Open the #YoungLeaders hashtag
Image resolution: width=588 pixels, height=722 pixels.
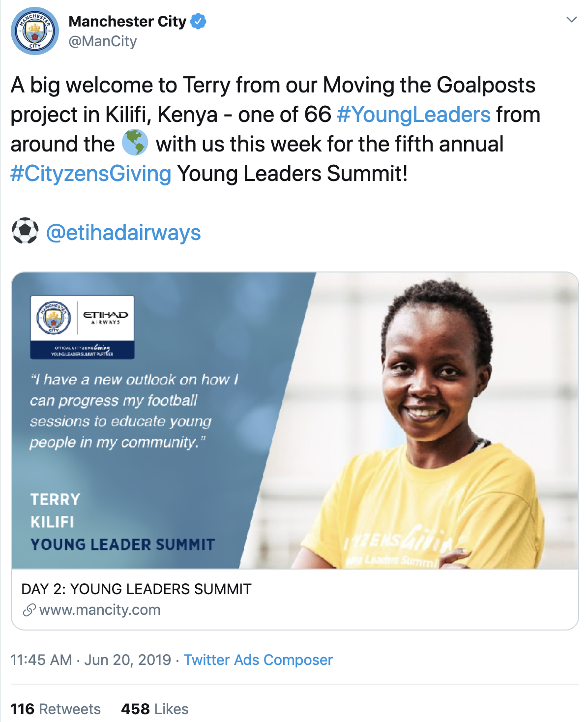413,115
